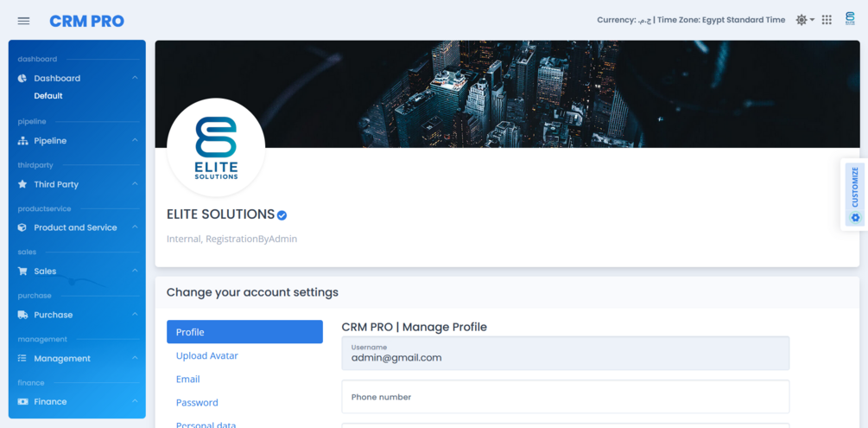Click the Phone number input field

[x=565, y=396]
